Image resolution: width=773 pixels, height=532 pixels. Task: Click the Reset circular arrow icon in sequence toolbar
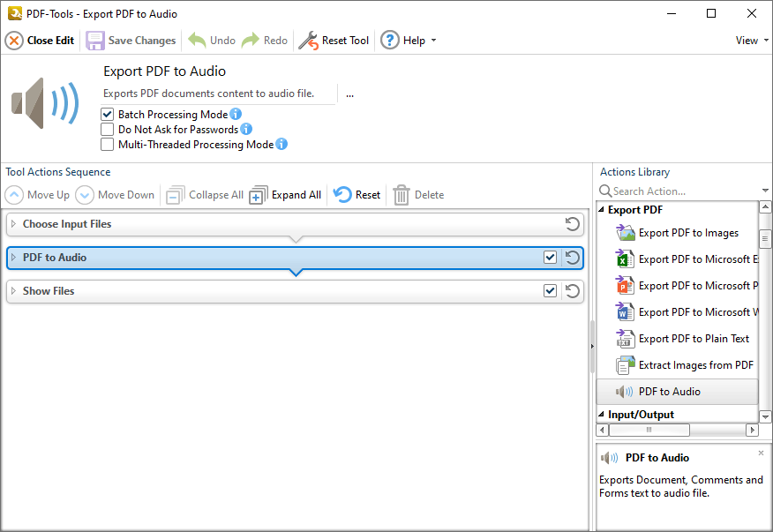[342, 195]
